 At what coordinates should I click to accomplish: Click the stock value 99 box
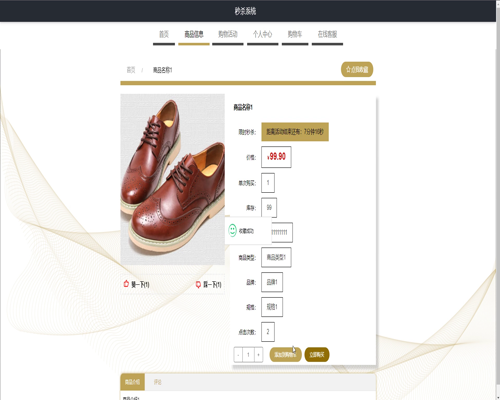pos(269,208)
